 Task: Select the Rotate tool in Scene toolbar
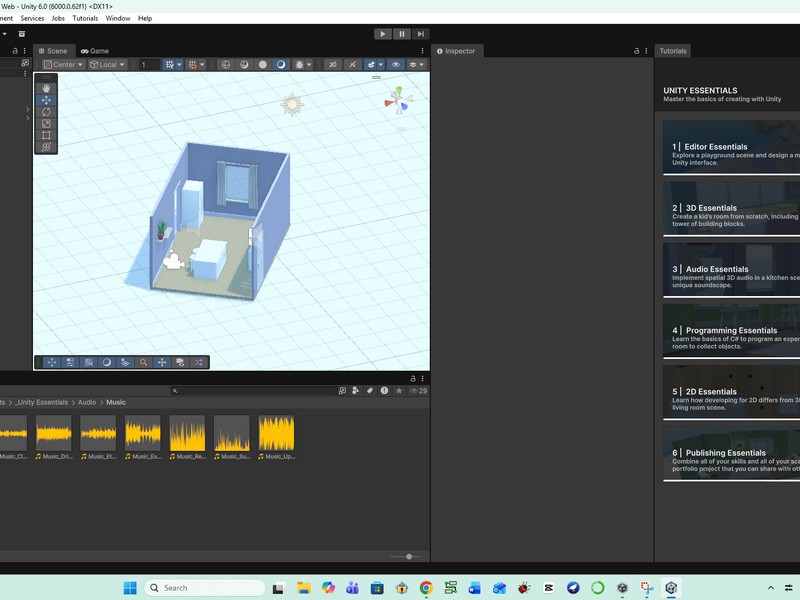46,112
